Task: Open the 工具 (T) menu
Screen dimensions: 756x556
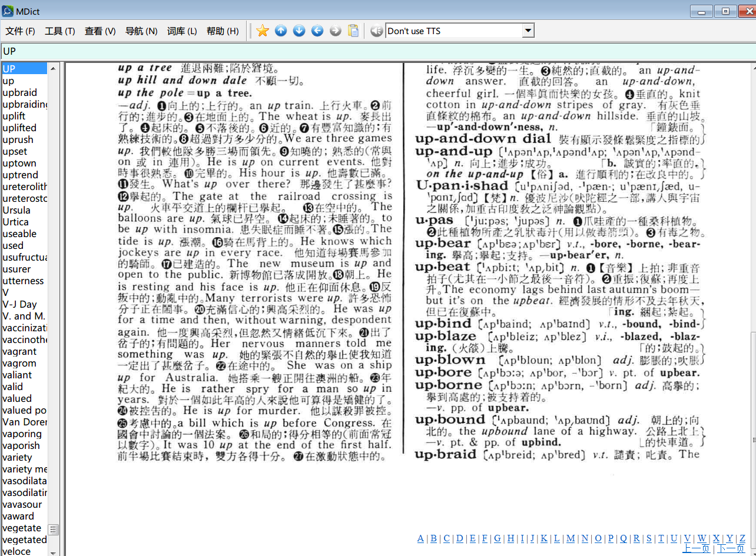Action: (60, 31)
